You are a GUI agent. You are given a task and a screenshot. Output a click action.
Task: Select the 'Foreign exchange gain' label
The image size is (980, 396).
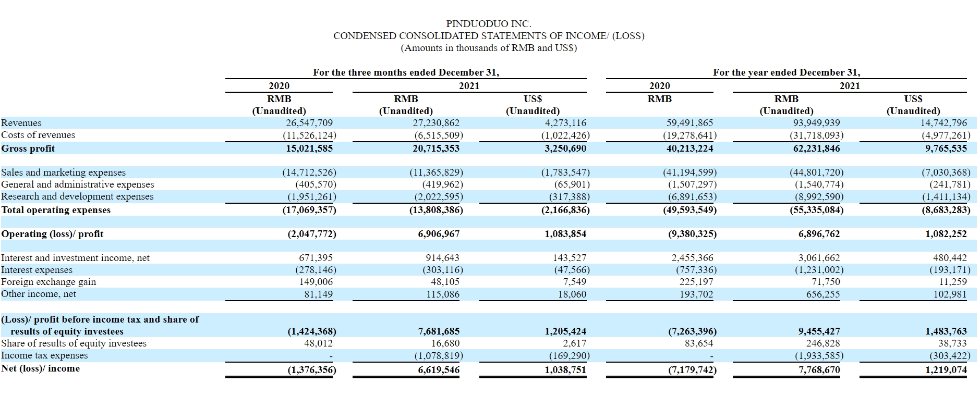tap(49, 282)
